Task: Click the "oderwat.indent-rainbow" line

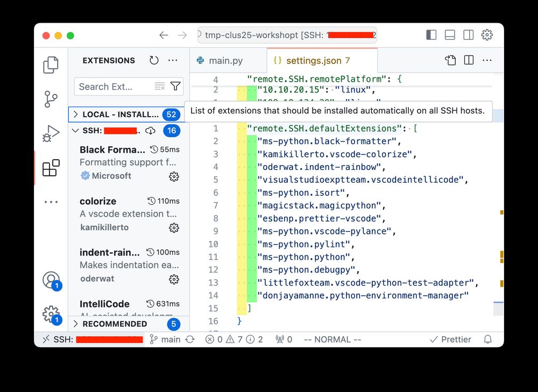Action: tap(322, 167)
